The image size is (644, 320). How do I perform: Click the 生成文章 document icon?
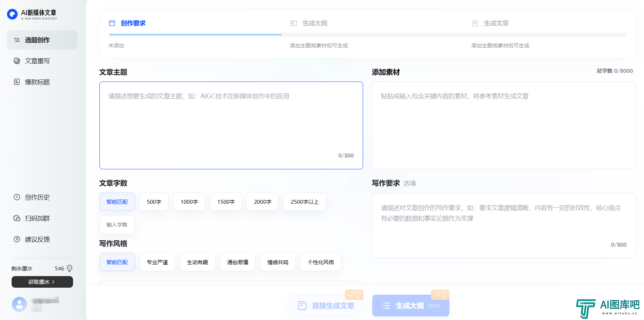pyautogui.click(x=475, y=23)
